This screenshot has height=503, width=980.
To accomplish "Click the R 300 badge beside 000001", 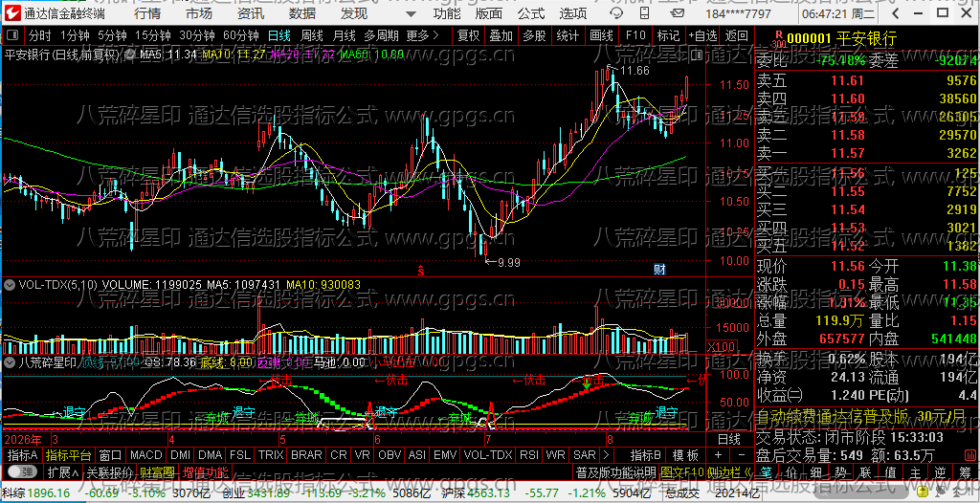I will 777,39.
